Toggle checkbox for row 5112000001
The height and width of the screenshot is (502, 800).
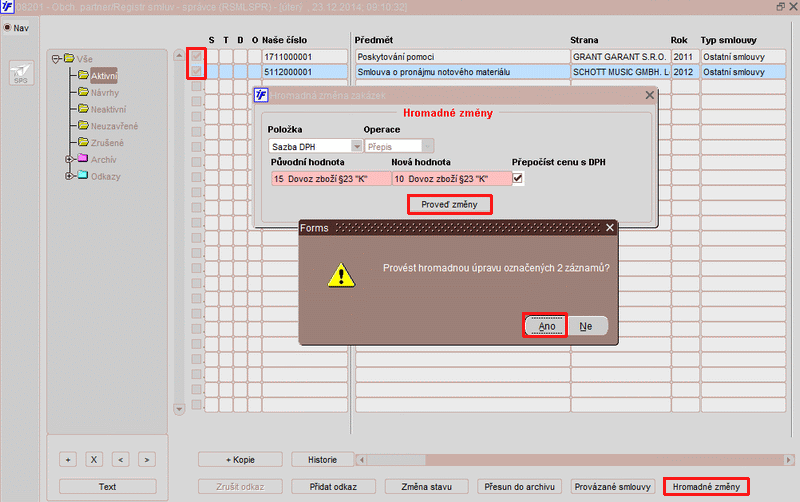[196, 71]
